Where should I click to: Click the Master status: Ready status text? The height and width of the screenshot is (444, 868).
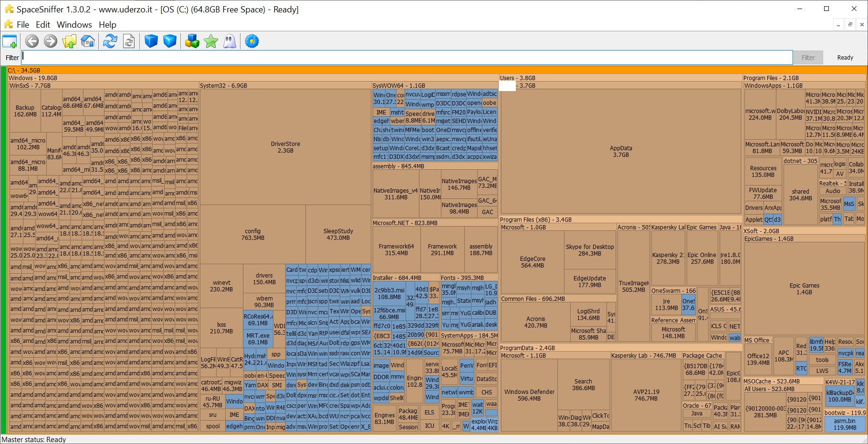coord(34,440)
